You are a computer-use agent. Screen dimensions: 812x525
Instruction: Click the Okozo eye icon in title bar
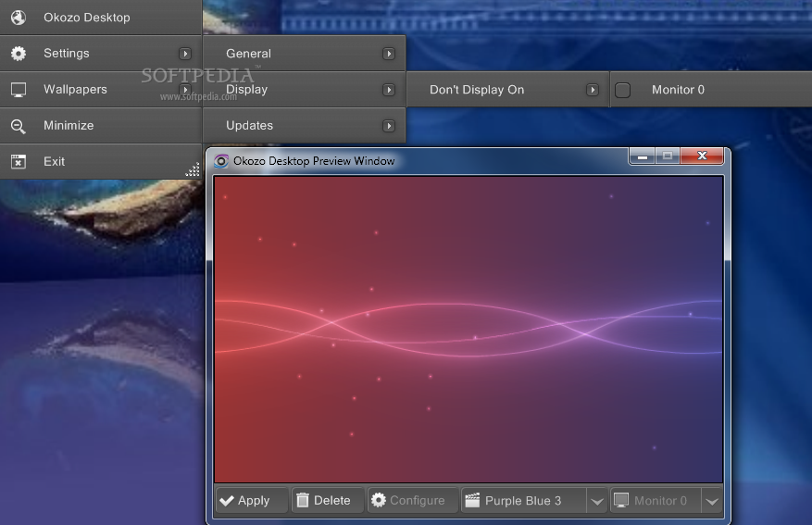(x=221, y=161)
